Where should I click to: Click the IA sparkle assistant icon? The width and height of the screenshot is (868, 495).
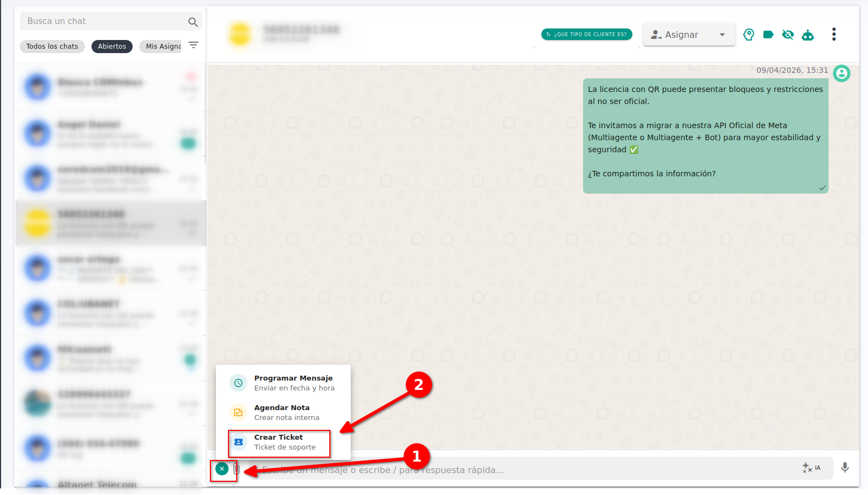811,468
